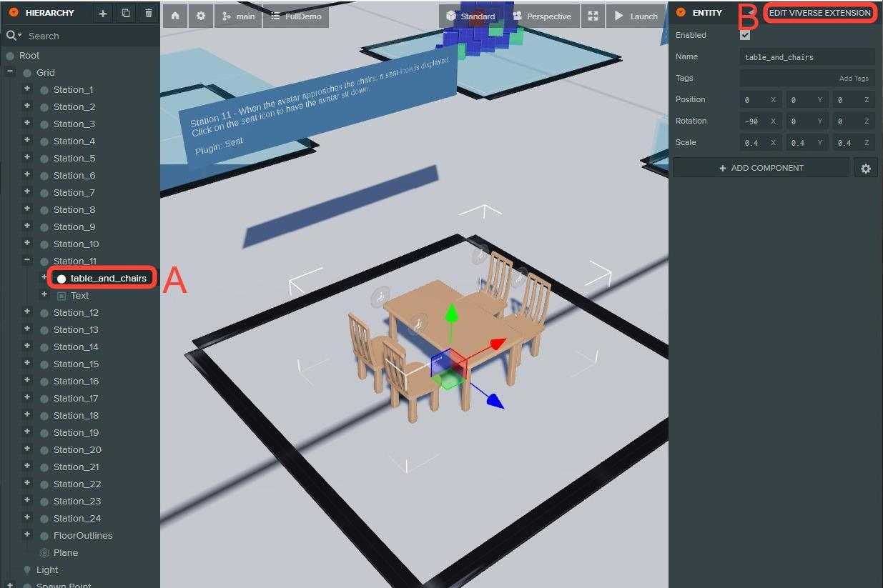This screenshot has height=588, width=883.
Task: Click the search magnifier icon in Hierarchy
Action: pyautogui.click(x=11, y=36)
